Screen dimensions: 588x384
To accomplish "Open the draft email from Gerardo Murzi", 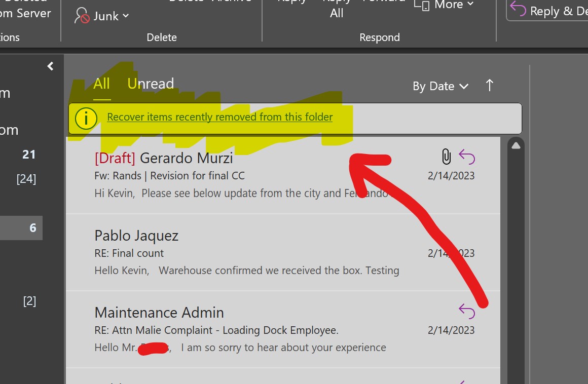I will (x=283, y=175).
